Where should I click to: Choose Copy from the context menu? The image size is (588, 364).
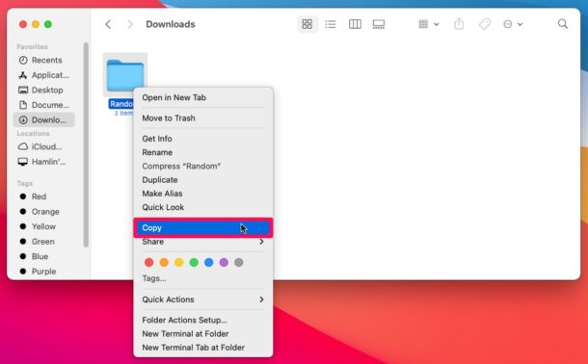pos(203,227)
